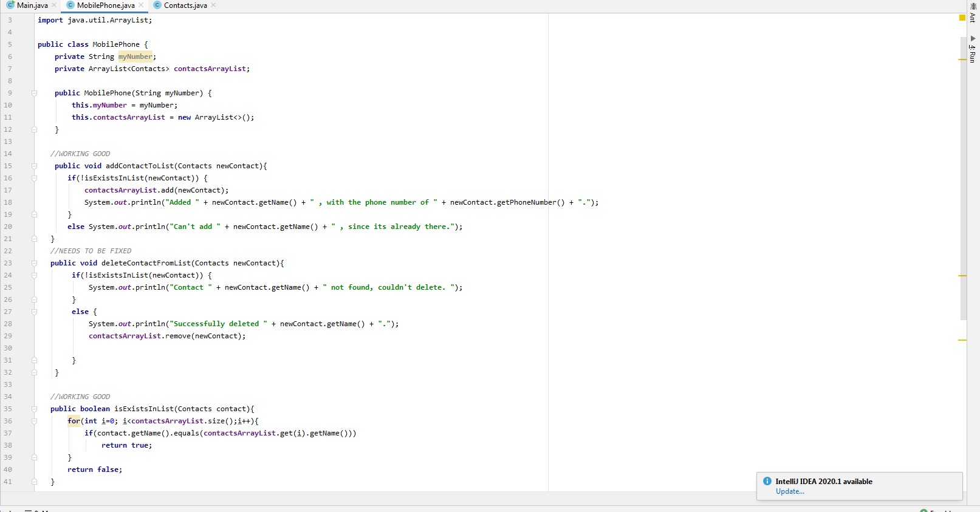
Task: Click getPhoneNumber() call on line 18
Action: (x=530, y=202)
